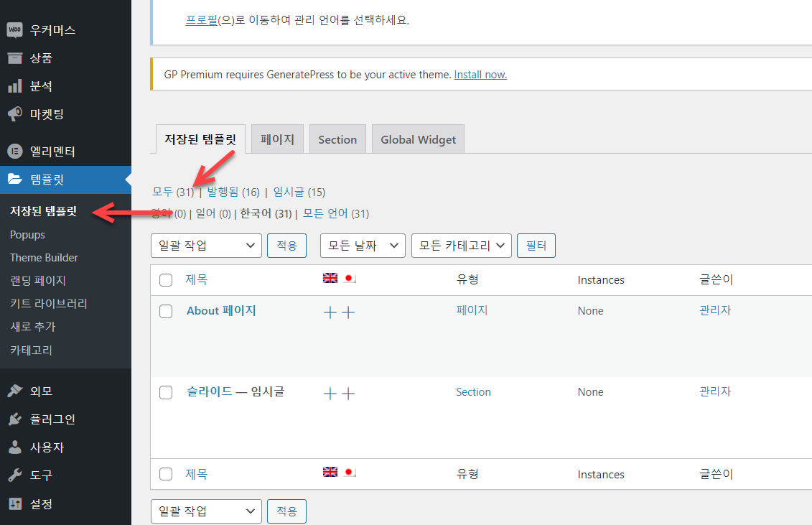The height and width of the screenshot is (525, 812).
Task: Check the checkbox for 슬라이드 — 임시글
Action: [166, 392]
